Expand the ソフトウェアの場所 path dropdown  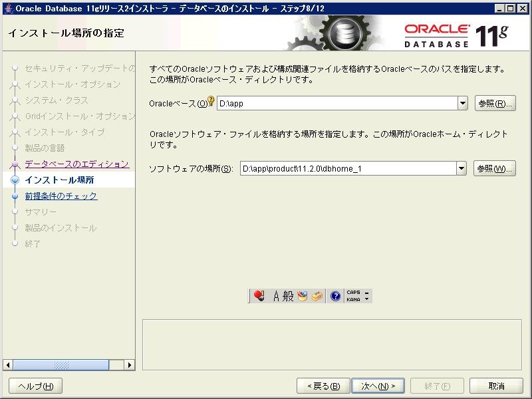pos(462,168)
